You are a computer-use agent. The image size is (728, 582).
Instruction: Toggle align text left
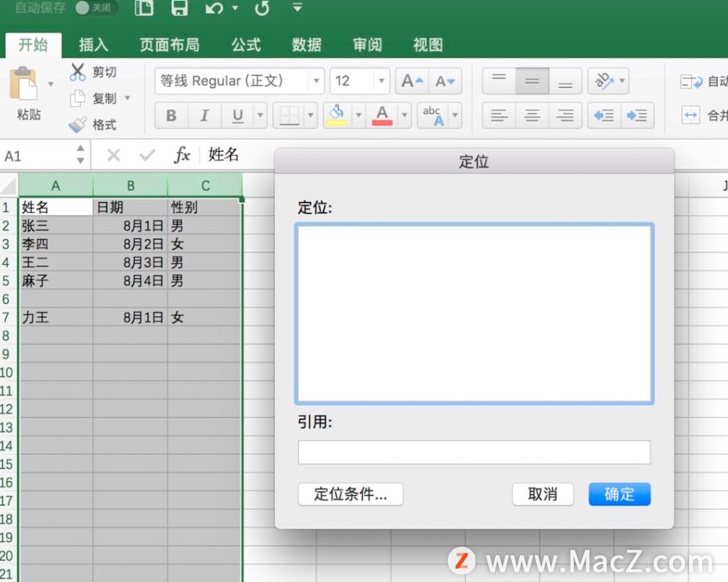499,114
